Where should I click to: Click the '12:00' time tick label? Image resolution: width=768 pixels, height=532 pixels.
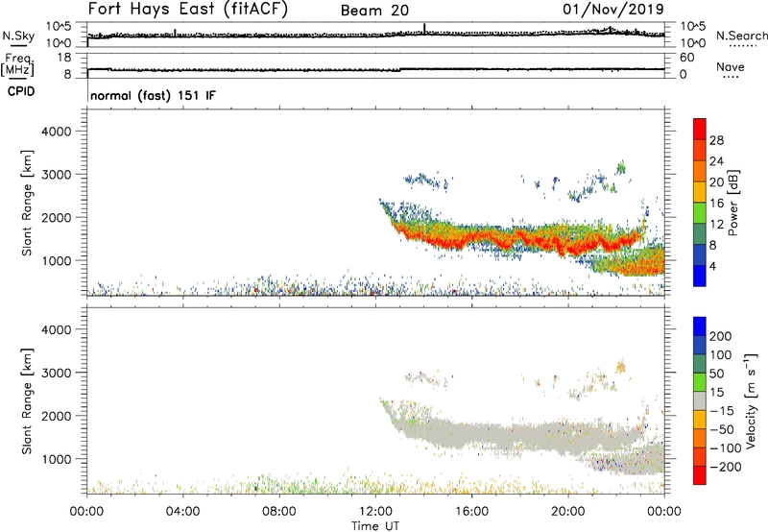[375, 512]
